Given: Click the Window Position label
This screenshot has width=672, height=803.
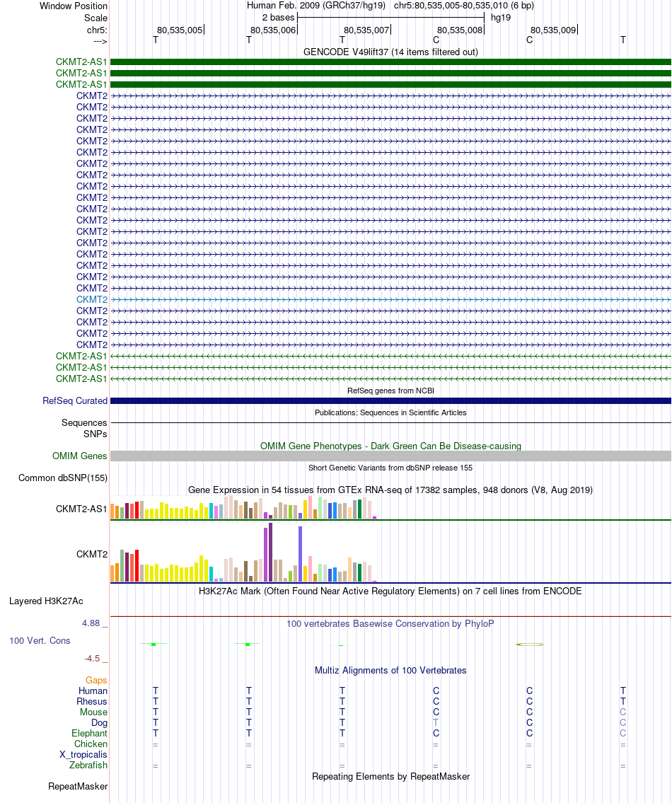Looking at the screenshot, I should (74, 6).
